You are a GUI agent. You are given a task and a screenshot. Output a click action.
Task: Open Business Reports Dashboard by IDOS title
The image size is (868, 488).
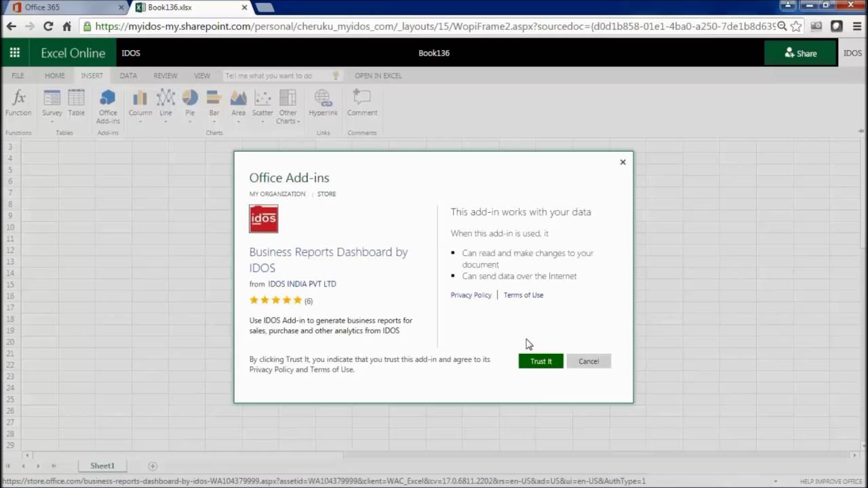(329, 260)
